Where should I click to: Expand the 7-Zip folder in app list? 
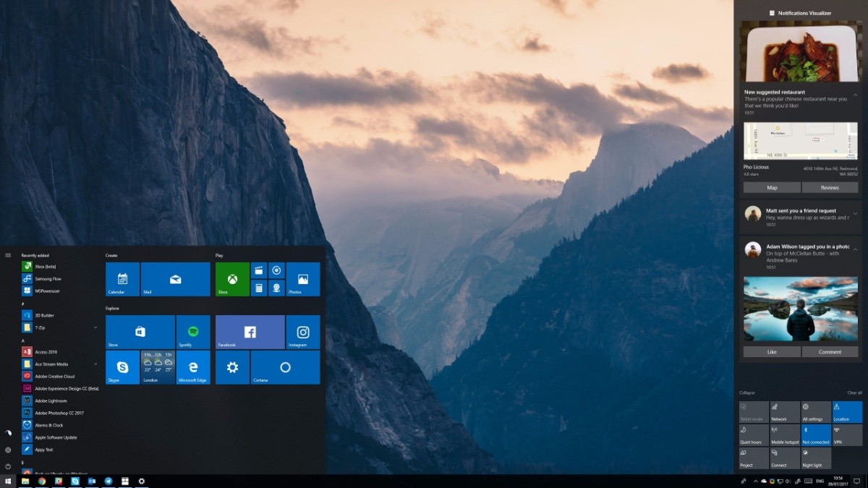tap(95, 328)
